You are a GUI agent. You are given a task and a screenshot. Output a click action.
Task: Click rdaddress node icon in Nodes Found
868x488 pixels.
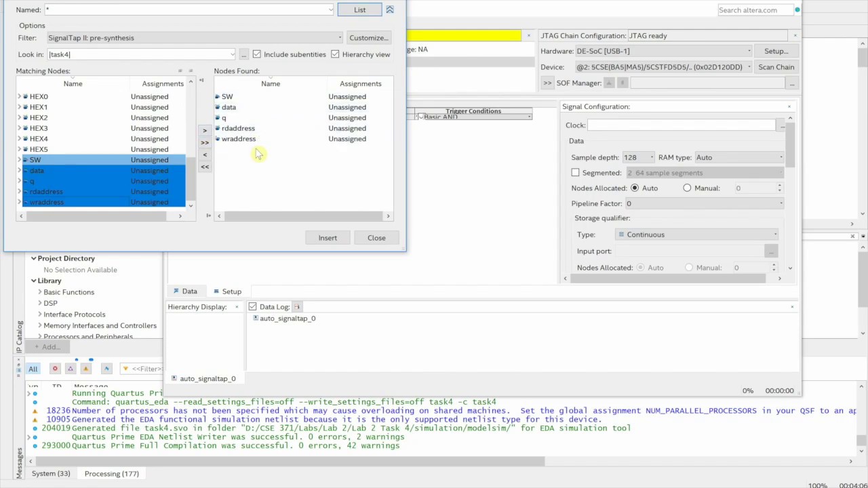click(x=218, y=128)
